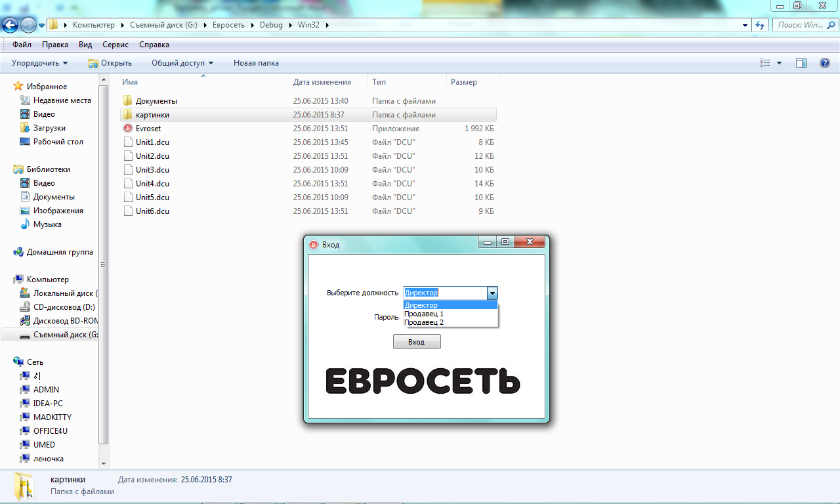Toggle the preview pane icon
The image size is (840, 504).
pyautogui.click(x=801, y=63)
